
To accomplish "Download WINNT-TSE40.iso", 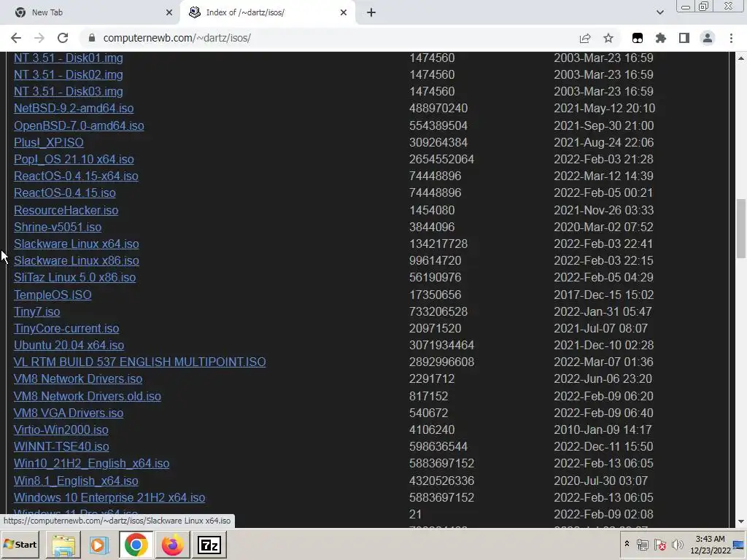I will [x=61, y=447].
